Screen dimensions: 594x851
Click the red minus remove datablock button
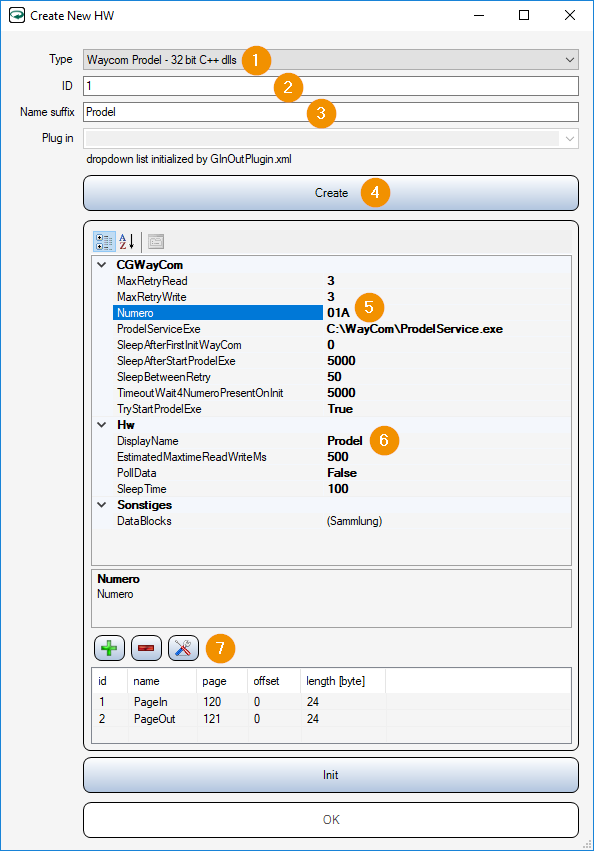coord(147,648)
